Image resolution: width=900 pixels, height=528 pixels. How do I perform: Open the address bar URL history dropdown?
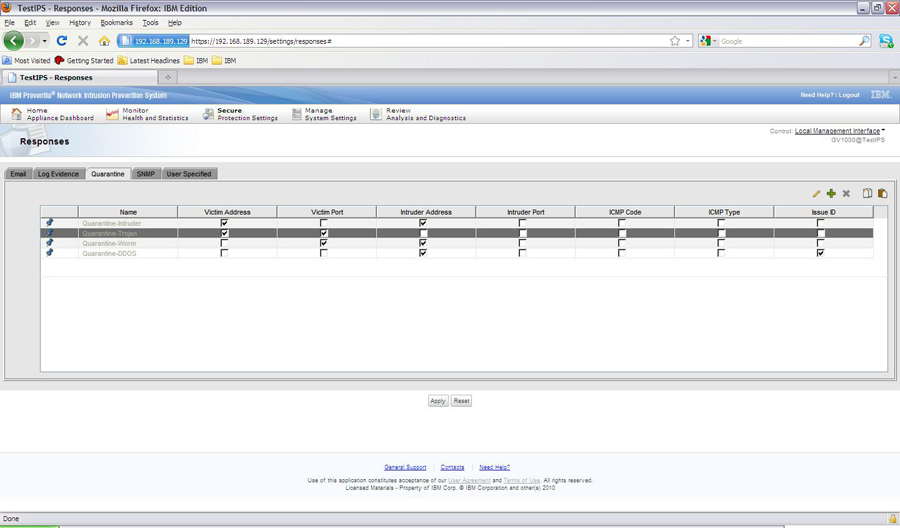pyautogui.click(x=688, y=41)
